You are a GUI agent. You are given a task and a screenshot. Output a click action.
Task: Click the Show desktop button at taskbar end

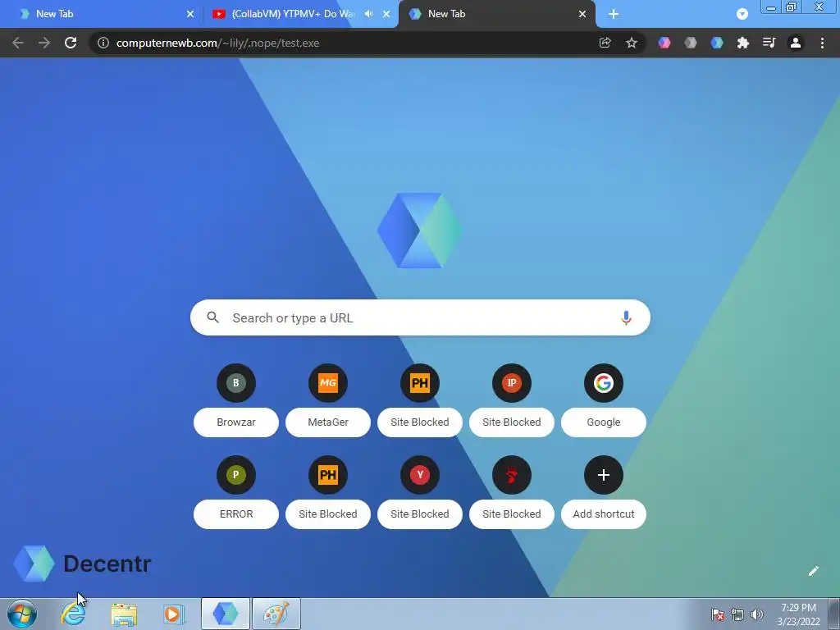pos(833,614)
